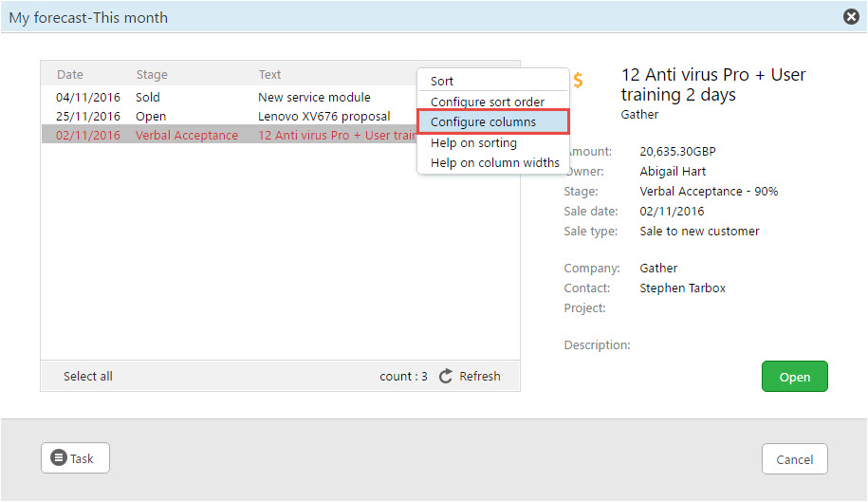The height and width of the screenshot is (502, 868).
Task: Click the Gather subtitle under the title
Action: pyautogui.click(x=639, y=115)
